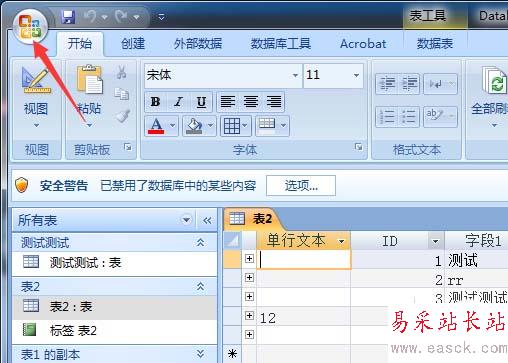Click the Decrease indent icon
This screenshot has width=508, height=363.
point(387,83)
